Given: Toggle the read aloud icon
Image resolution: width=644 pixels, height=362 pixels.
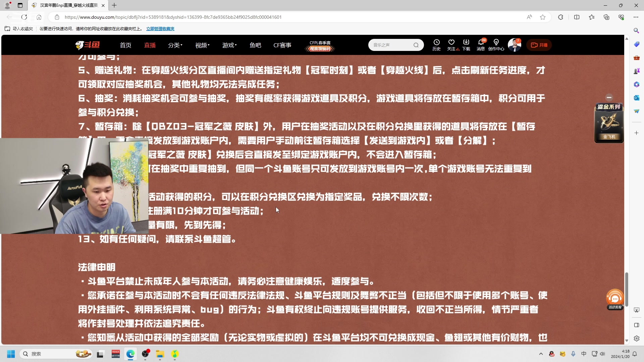Looking at the screenshot, I should [x=529, y=17].
